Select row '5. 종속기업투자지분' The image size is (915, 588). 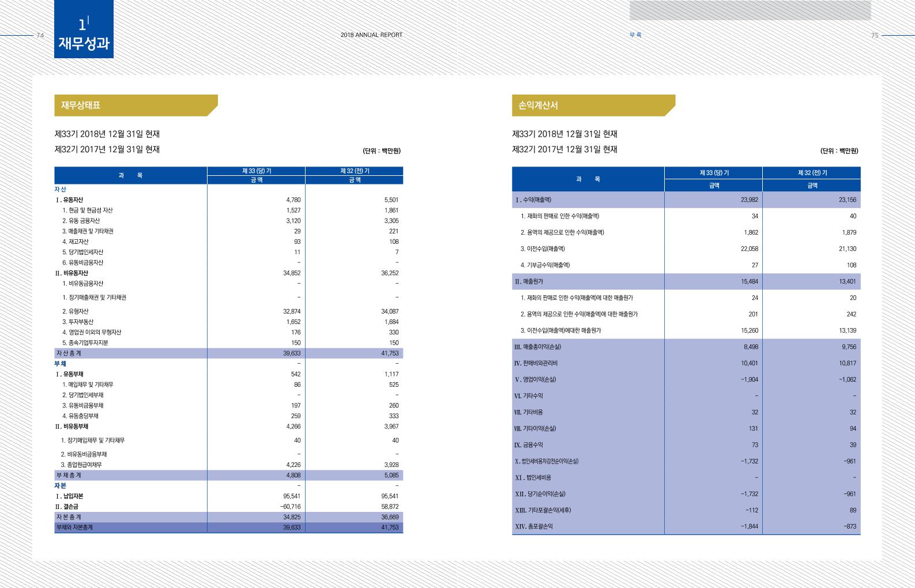coord(228,342)
